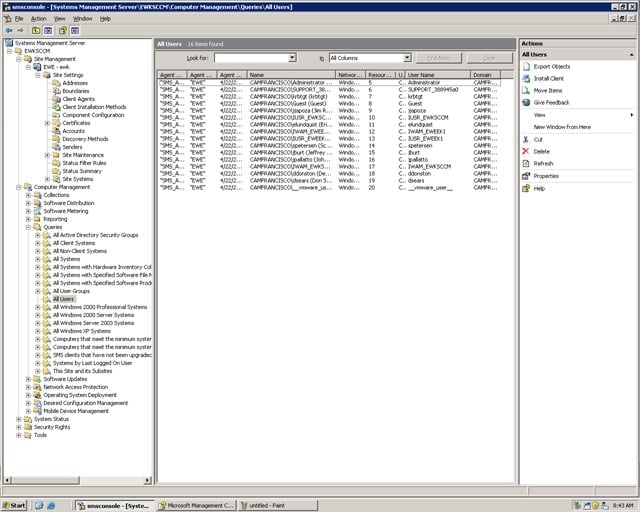
Task: Select All Windows XP Systems query
Action: [82, 331]
